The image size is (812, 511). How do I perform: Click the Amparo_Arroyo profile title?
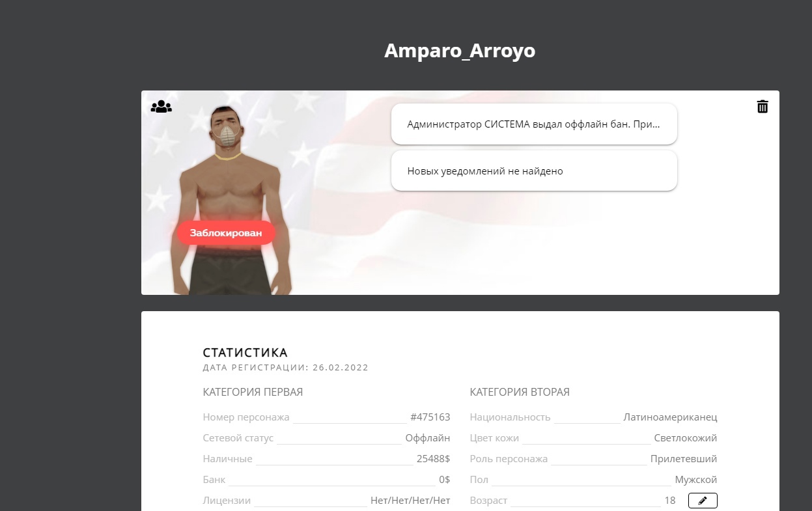pyautogui.click(x=460, y=51)
